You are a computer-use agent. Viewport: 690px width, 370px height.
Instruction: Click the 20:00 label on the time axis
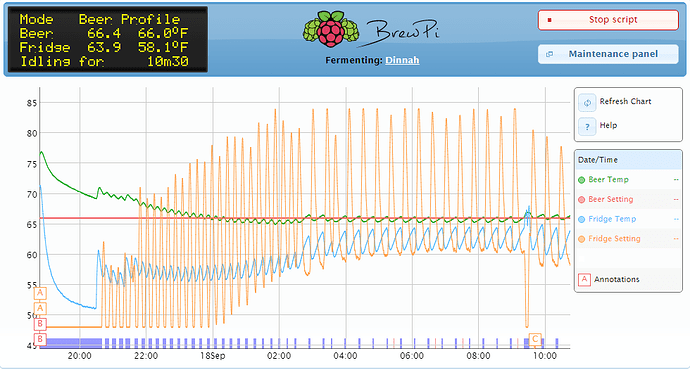pos(80,355)
